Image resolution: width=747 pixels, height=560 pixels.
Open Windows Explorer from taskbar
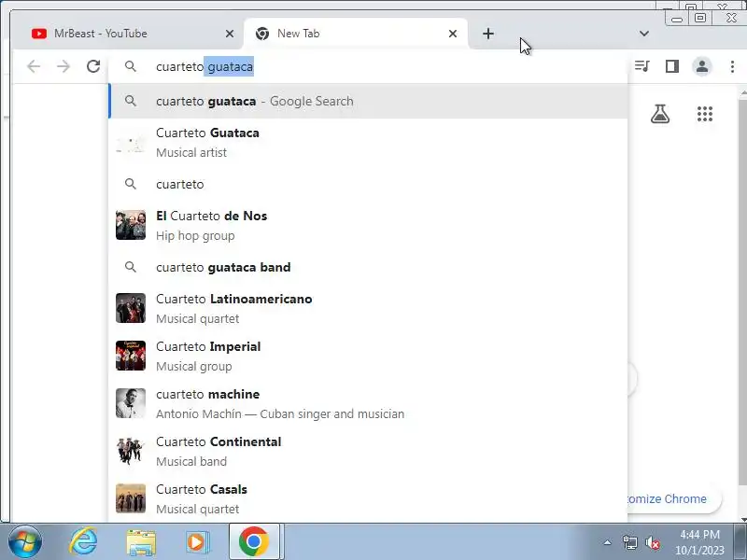[141, 542]
